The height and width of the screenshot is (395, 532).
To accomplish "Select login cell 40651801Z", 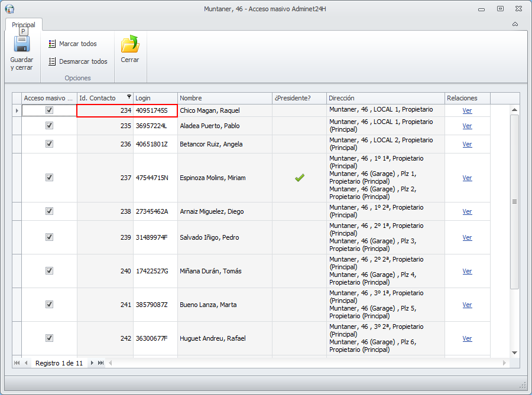I will pos(155,144).
